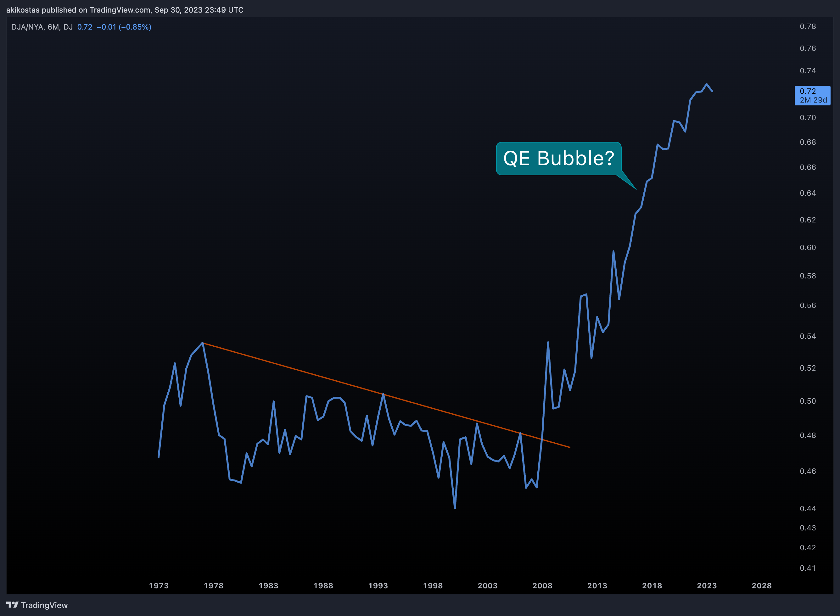Click the 2028 time axis label
Screen dimensions: 840x616
pyautogui.click(x=762, y=586)
